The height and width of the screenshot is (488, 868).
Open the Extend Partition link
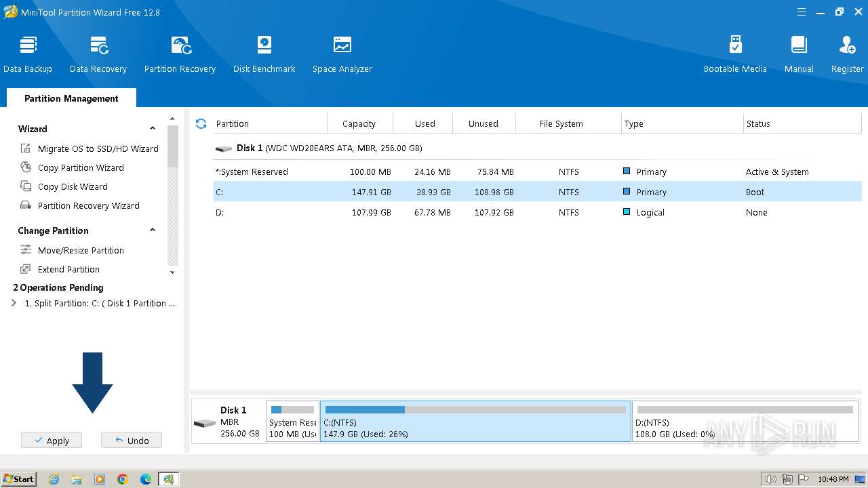[x=68, y=269]
